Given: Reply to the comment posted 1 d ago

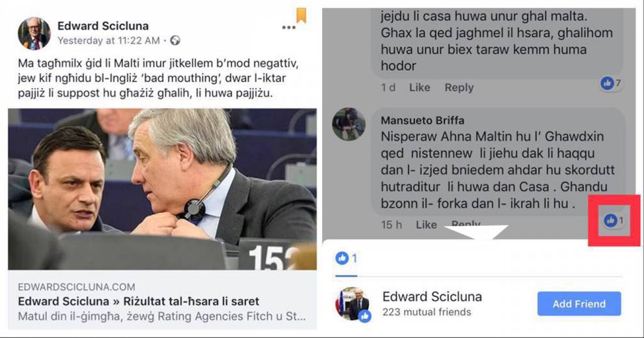Looking at the screenshot, I should pos(459,87).
